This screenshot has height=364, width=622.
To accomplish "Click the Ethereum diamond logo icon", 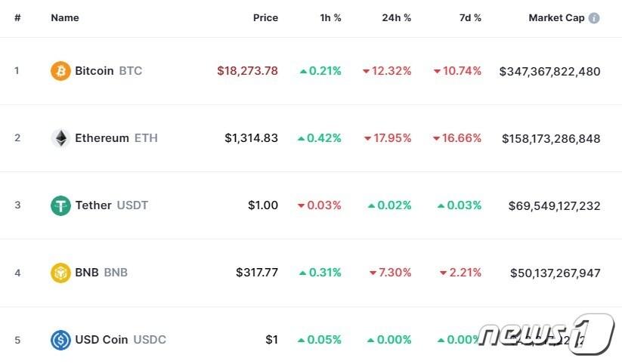I will point(60,138).
